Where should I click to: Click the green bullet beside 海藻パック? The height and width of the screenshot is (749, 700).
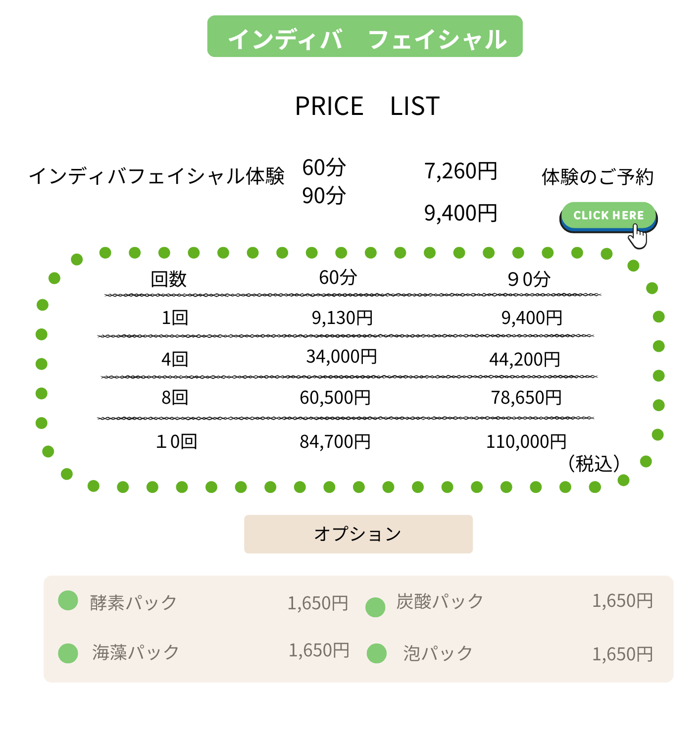coord(68,653)
